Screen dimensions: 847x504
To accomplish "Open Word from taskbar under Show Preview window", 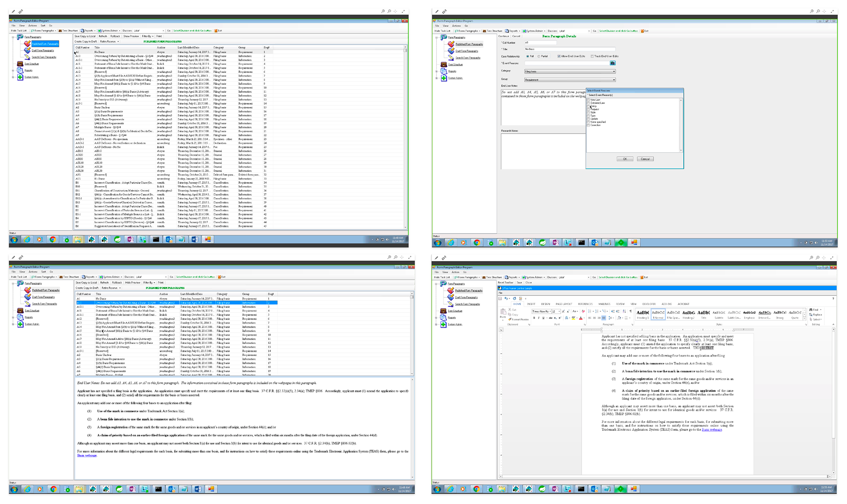I will [x=195, y=239].
